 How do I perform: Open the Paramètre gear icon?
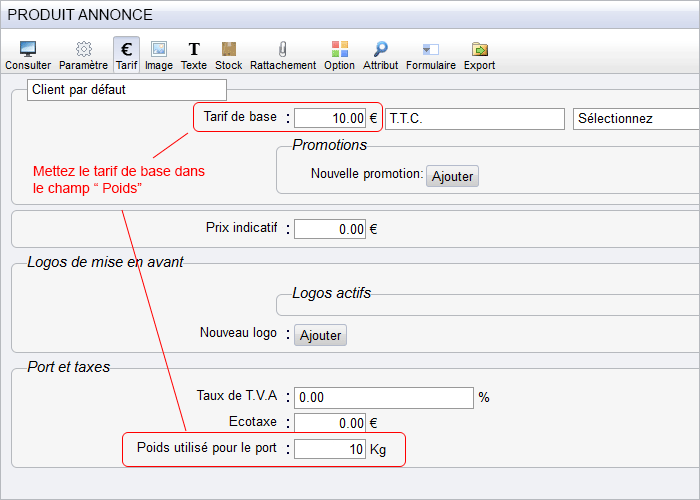click(x=83, y=49)
